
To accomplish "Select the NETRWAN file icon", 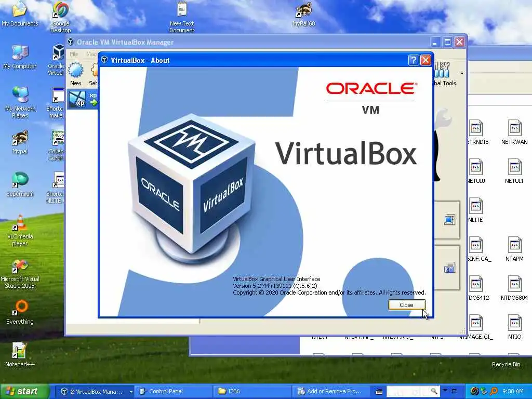I will (514, 132).
